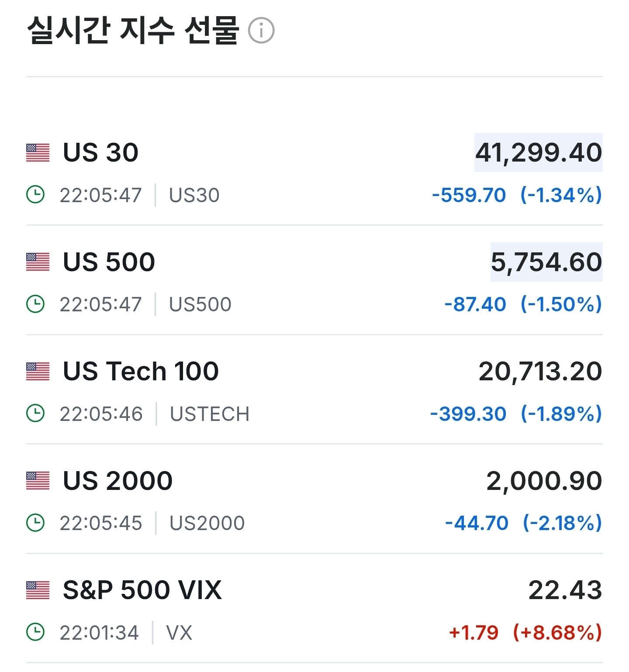
Task: Click the US flag icon for US 30
Action: coord(38,153)
